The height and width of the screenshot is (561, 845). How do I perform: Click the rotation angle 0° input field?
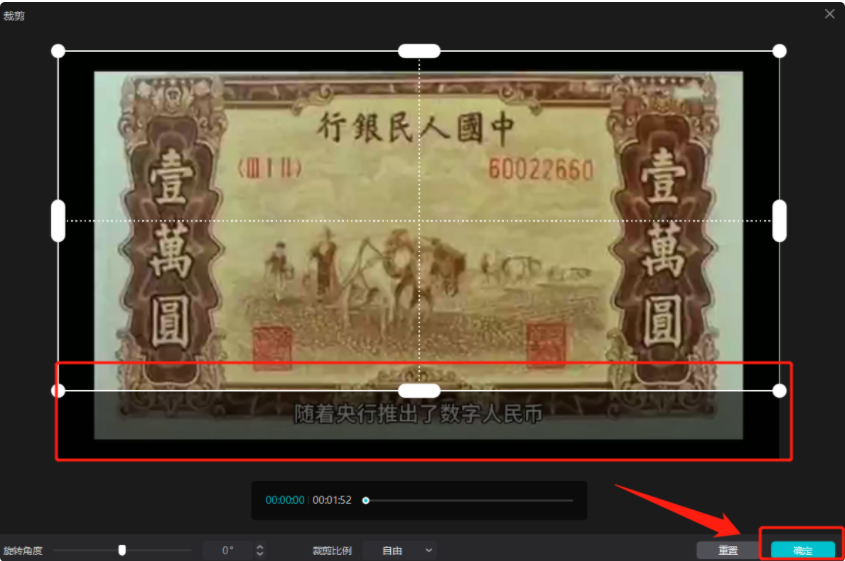(228, 550)
